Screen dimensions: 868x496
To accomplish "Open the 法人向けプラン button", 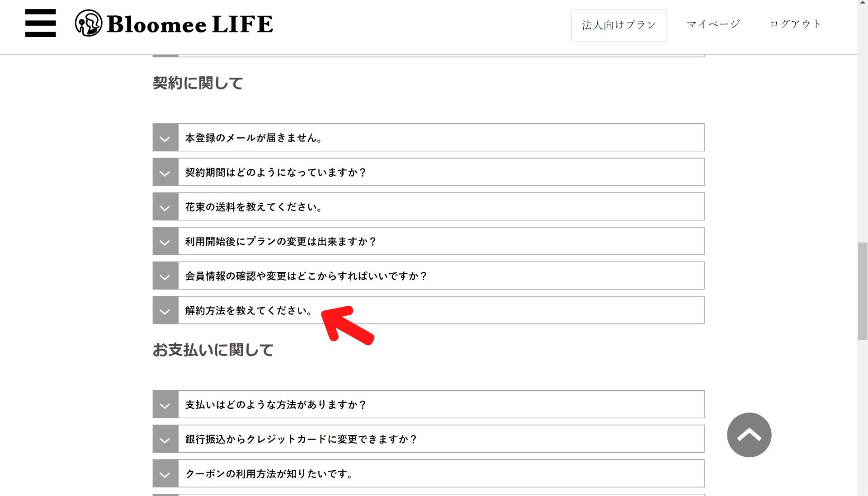I will pyautogui.click(x=619, y=25).
